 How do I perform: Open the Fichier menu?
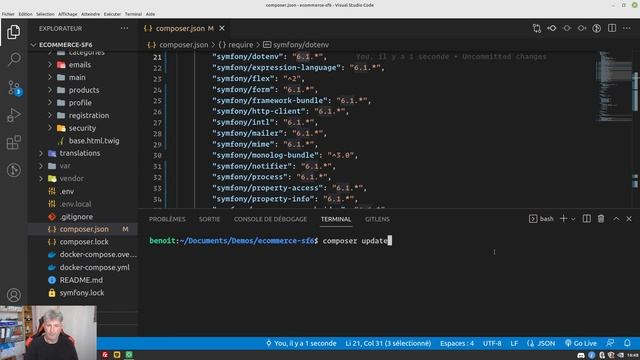pyautogui.click(x=8, y=14)
